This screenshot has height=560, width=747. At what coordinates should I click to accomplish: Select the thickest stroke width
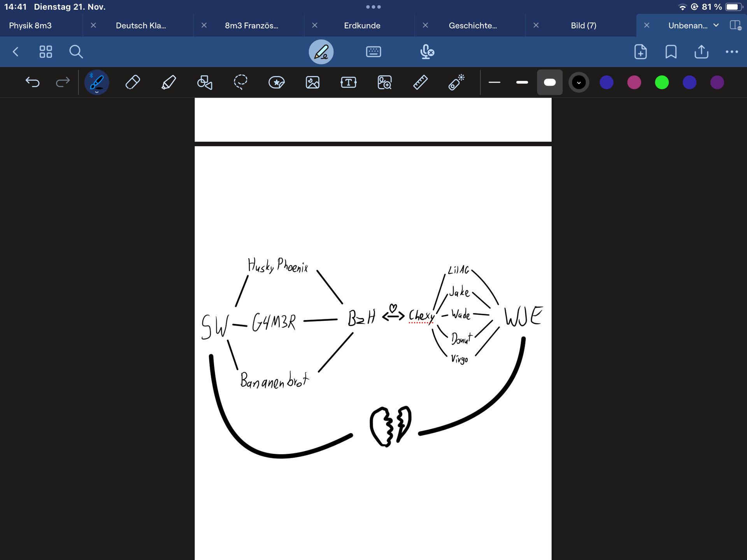[549, 82]
